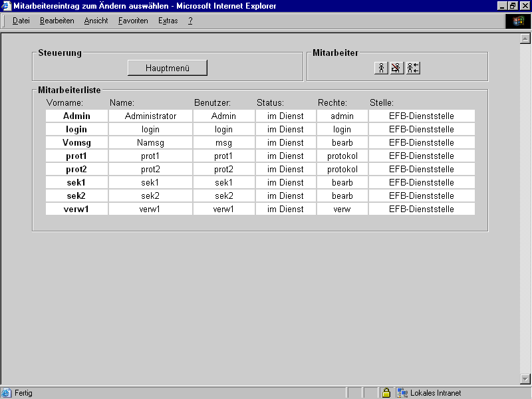This screenshot has width=532, height=399.
Task: Click the crossed-out employee icon
Action: point(396,68)
